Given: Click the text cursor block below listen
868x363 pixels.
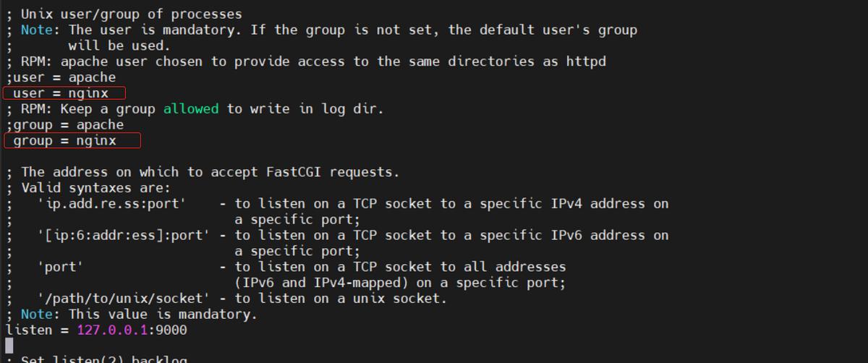Looking at the screenshot, I should (9, 346).
